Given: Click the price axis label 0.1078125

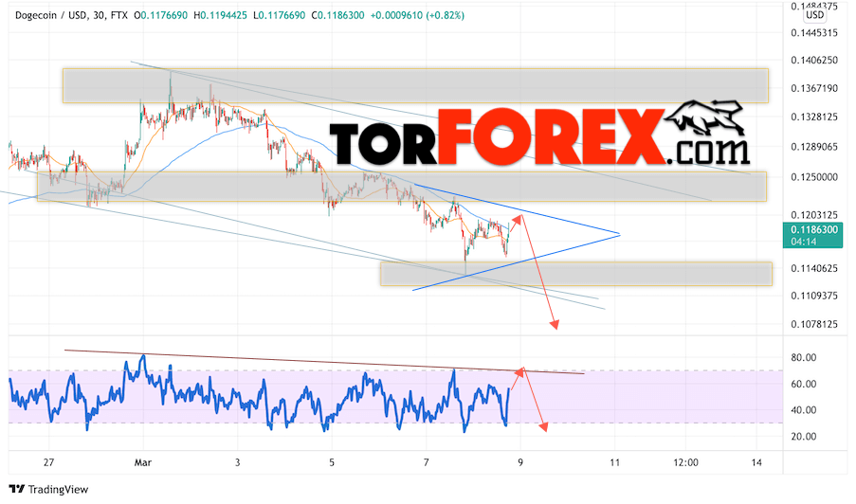Looking at the screenshot, I should pyautogui.click(x=814, y=325).
